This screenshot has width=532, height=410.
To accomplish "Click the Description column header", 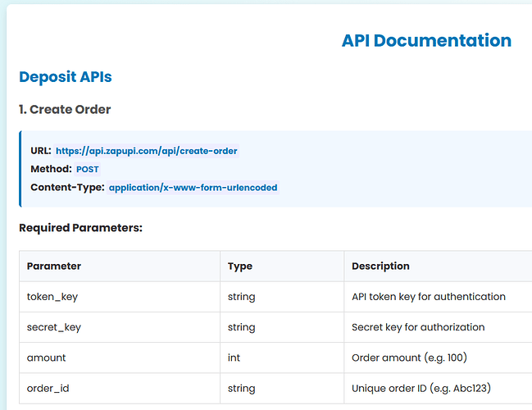I will tap(380, 266).
